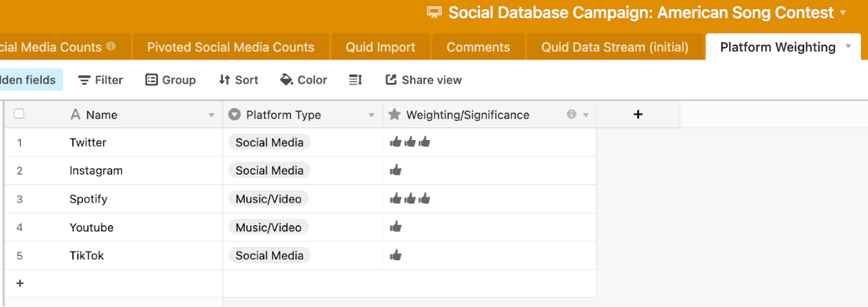Open the Sort options
Viewport: 868px width, 307px height.
tap(238, 80)
